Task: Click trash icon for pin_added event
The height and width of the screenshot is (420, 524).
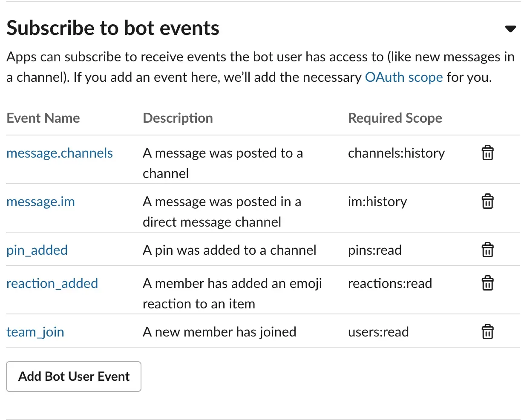Action: pos(487,250)
